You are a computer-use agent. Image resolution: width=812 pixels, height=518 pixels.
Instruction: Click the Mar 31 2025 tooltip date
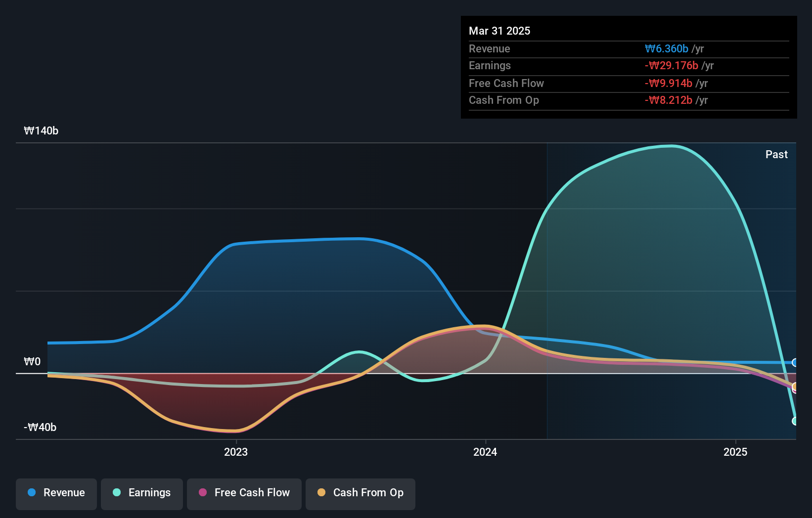pos(499,31)
